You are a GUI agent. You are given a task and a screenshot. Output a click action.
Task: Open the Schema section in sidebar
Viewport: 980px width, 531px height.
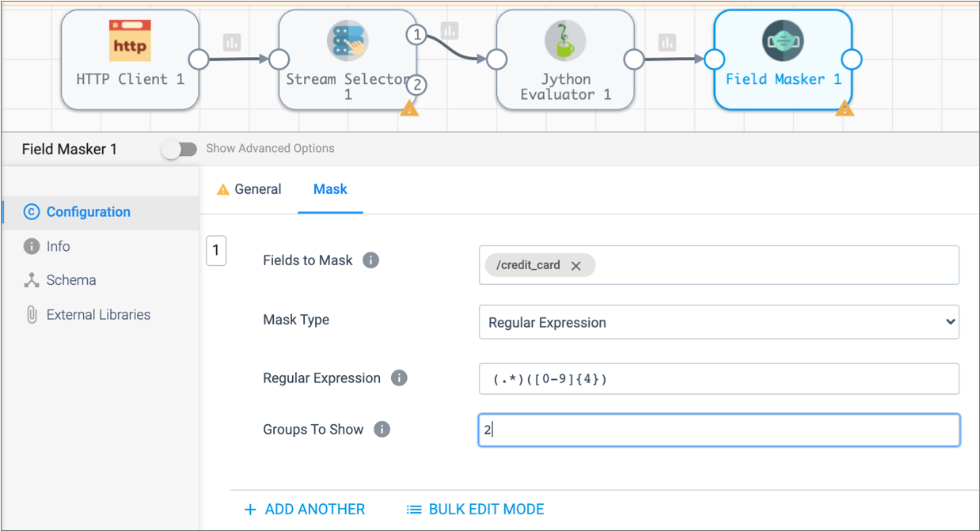pyautogui.click(x=71, y=280)
